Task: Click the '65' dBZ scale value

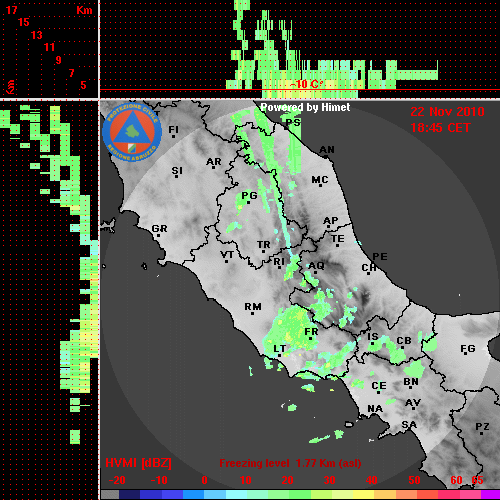Action: [x=477, y=480]
